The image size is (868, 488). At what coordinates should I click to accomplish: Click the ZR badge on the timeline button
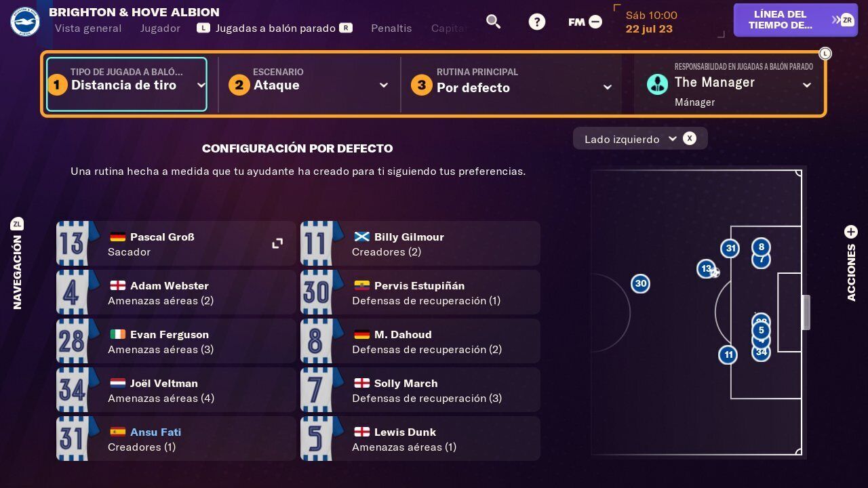click(846, 20)
